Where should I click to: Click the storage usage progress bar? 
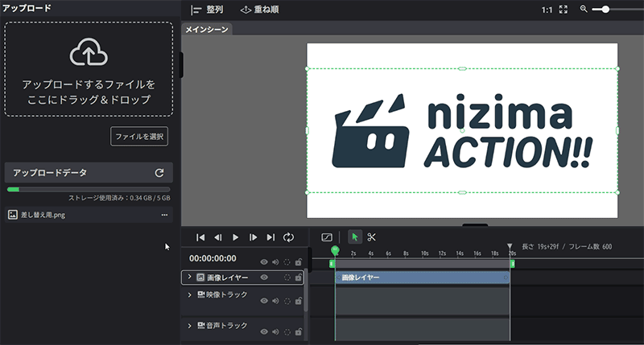pos(89,190)
